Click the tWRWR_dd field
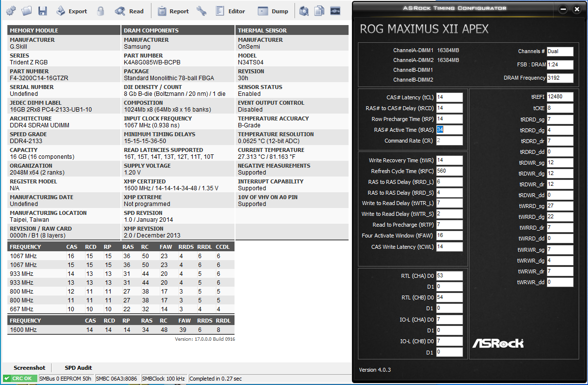Image resolution: width=588 pixels, height=385 pixels. point(560,282)
